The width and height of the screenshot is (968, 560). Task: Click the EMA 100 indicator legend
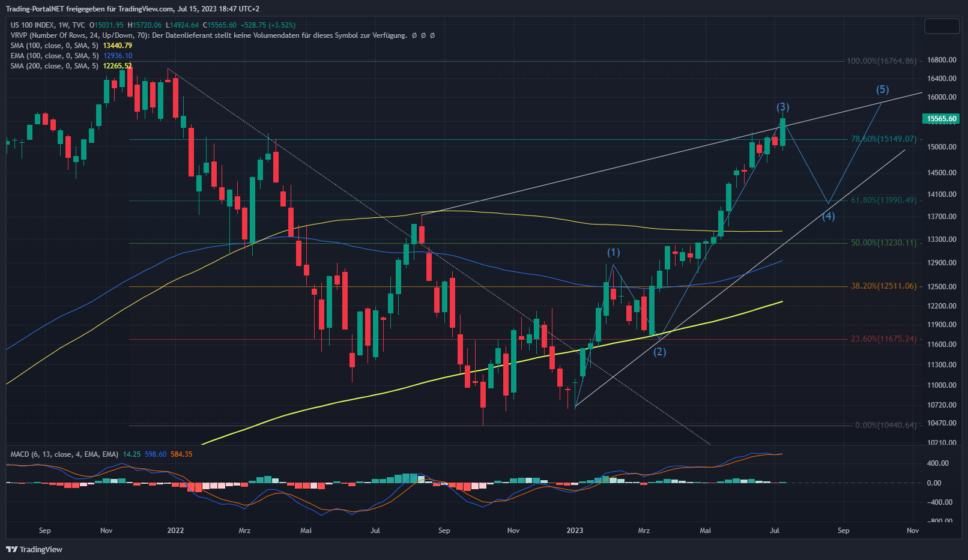coord(54,56)
